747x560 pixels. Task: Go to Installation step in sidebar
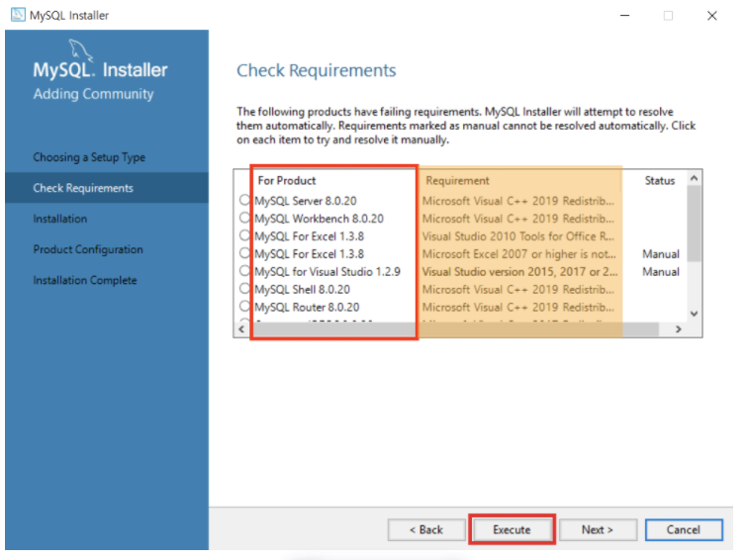coord(60,219)
